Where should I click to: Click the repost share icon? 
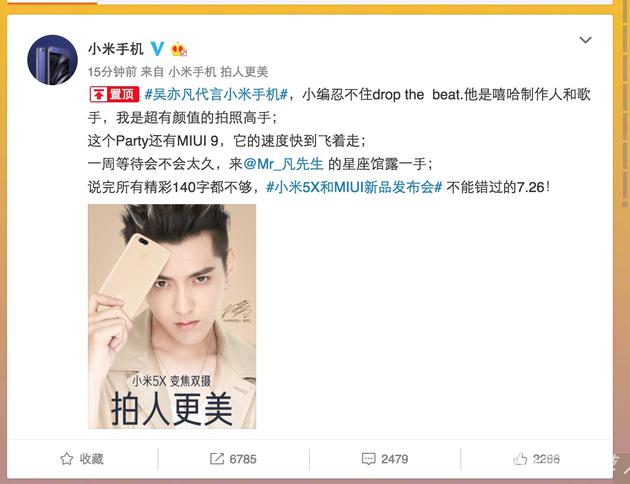[x=217, y=459]
